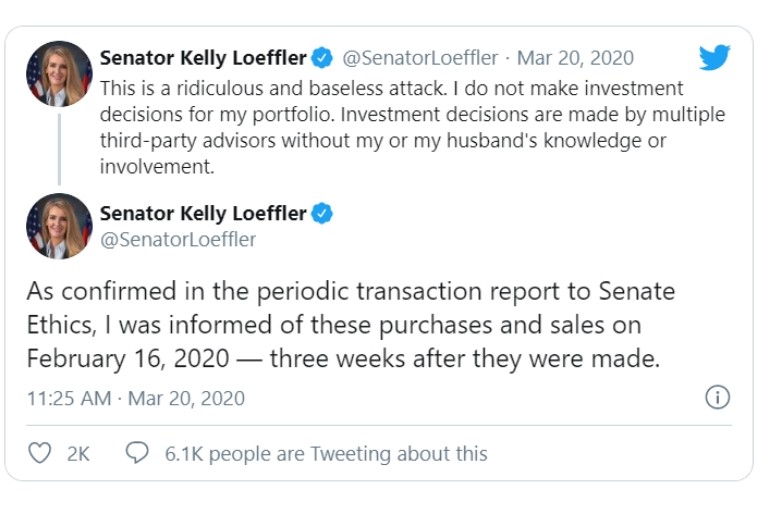Open 6.1K people are Tweeting about this
This screenshot has height=506, width=758.
[x=326, y=454]
